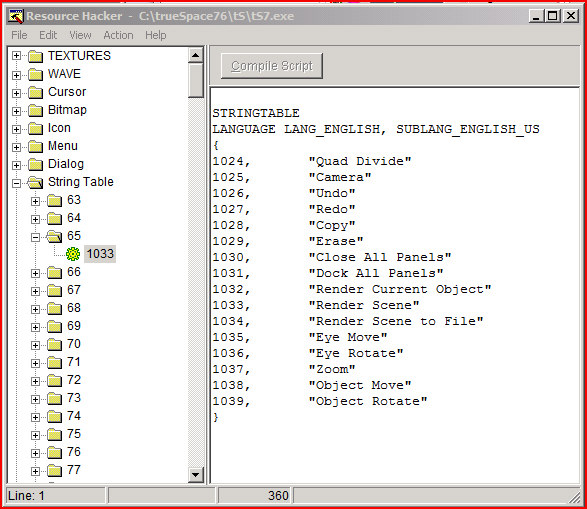Click the "Close All Panels" string
Viewport: 587px width, 509px height.
pyautogui.click(x=380, y=257)
